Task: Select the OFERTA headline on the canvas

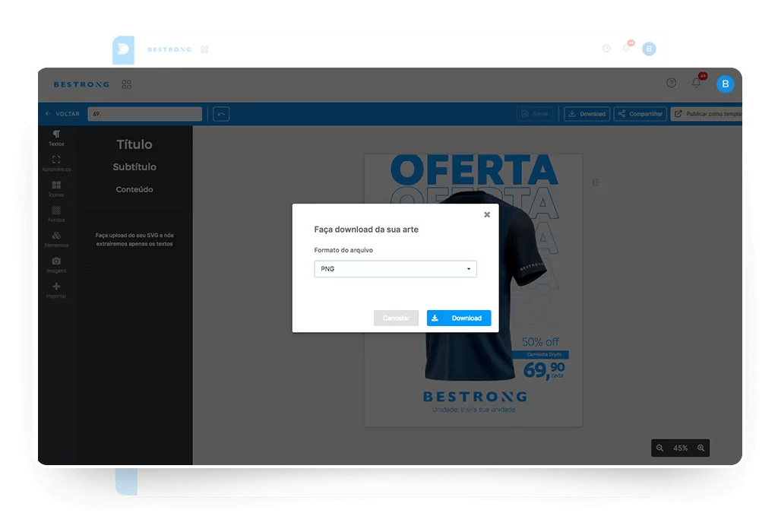Action: (474, 169)
